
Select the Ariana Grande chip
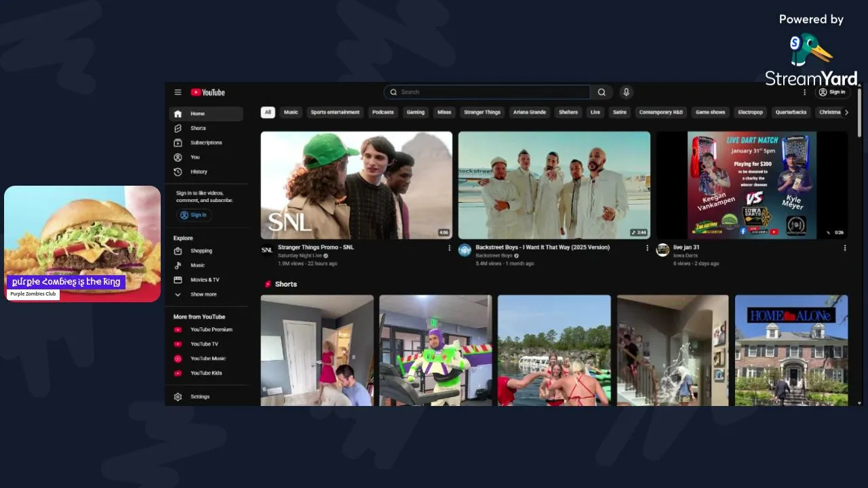pos(530,113)
